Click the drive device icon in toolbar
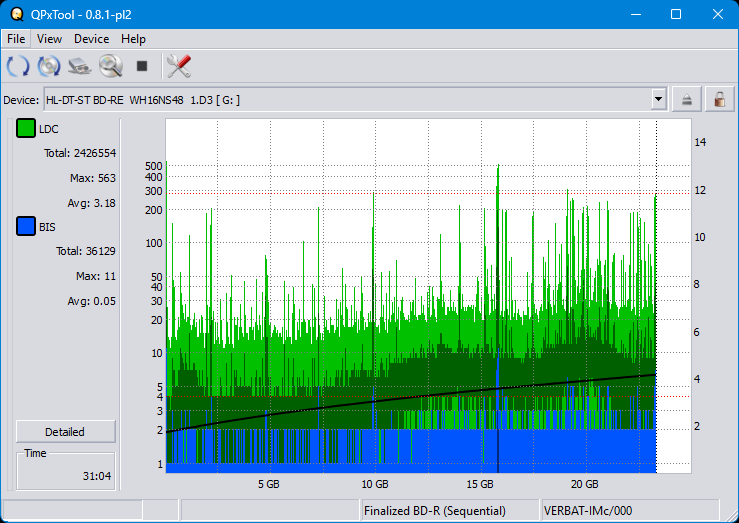The height and width of the screenshot is (523, 739). pos(80,67)
